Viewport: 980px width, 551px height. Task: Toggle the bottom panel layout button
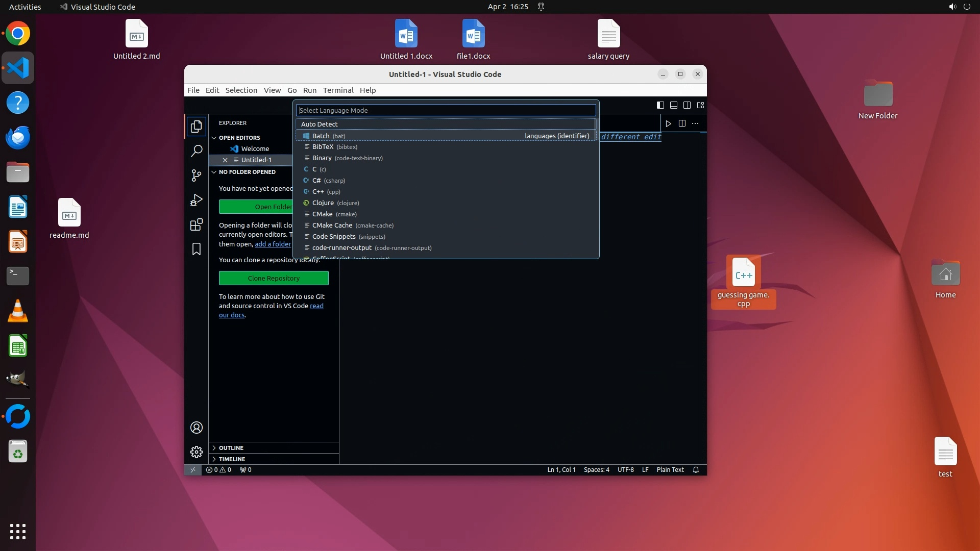tap(674, 105)
